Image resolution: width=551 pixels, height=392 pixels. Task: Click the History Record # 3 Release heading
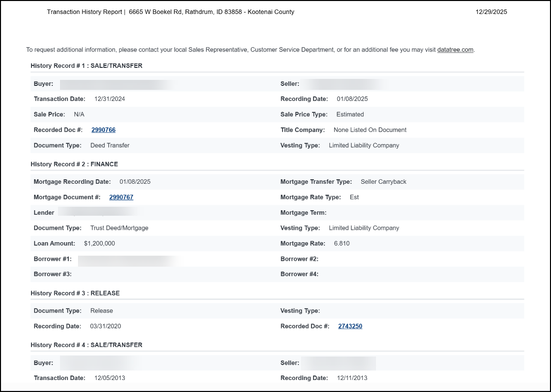click(x=75, y=293)
